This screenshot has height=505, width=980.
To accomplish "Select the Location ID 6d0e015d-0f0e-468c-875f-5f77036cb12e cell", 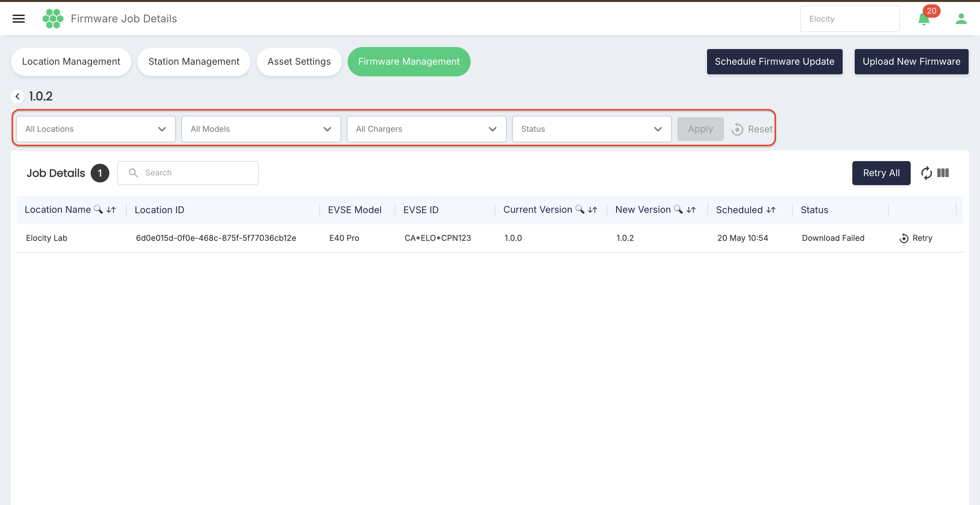I will click(216, 238).
